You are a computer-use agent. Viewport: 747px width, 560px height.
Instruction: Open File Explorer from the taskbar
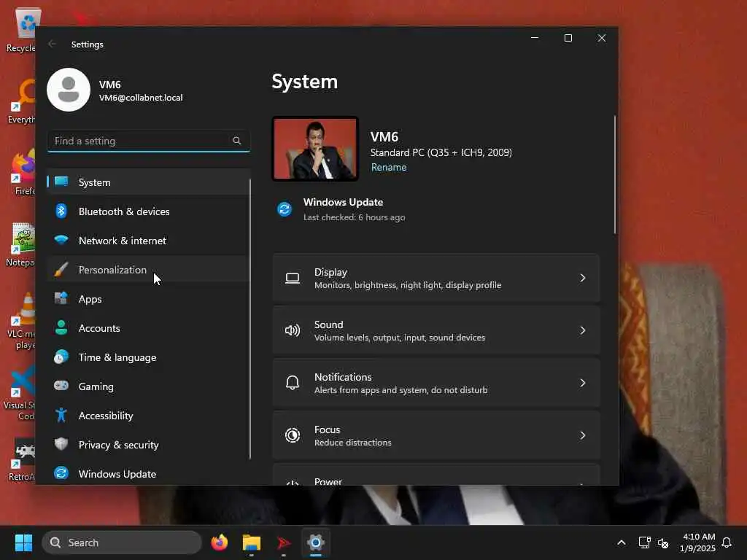pyautogui.click(x=252, y=542)
